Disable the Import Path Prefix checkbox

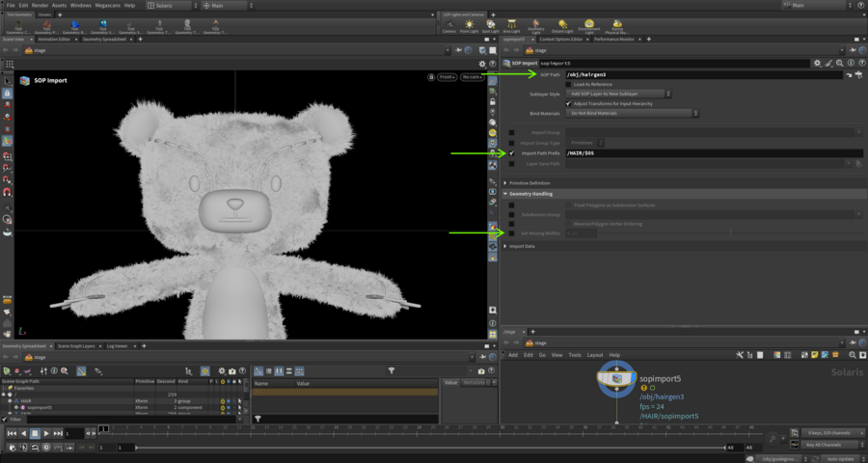tap(511, 152)
